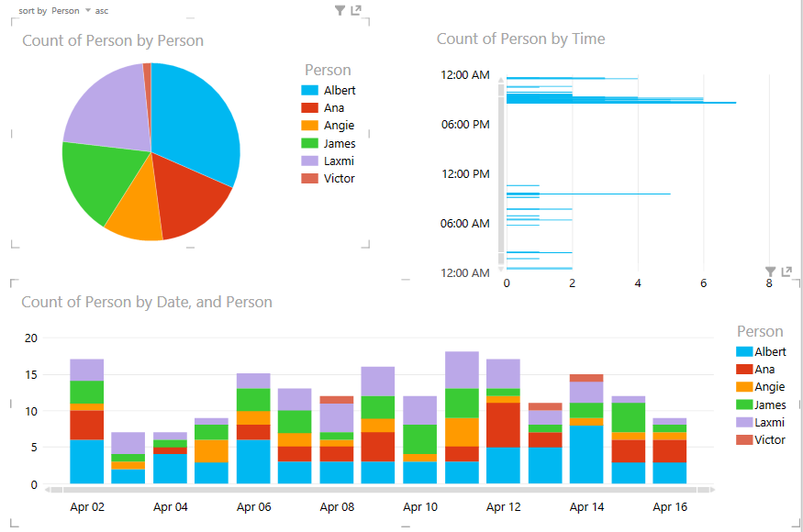The height and width of the screenshot is (532, 803).
Task: Toggle the asc sort order
Action: (x=102, y=11)
